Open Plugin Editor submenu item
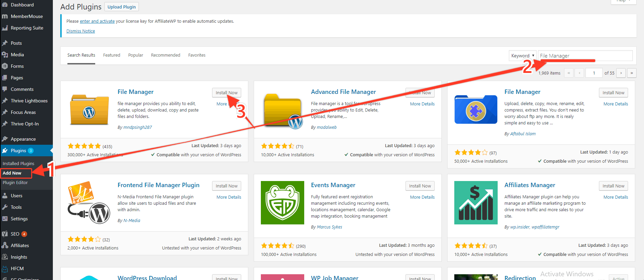The width and height of the screenshot is (644, 280). (15, 182)
